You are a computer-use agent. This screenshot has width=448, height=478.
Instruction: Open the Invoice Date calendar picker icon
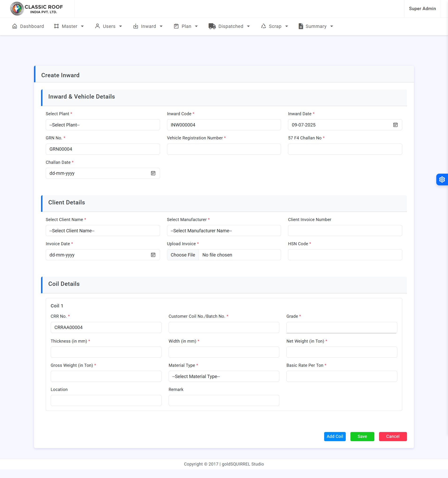click(153, 255)
